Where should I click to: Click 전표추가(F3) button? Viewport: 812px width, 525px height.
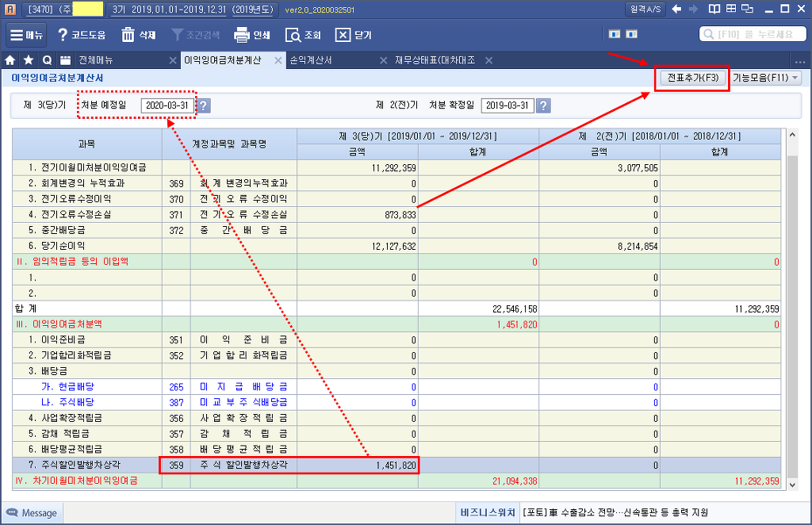(x=693, y=78)
